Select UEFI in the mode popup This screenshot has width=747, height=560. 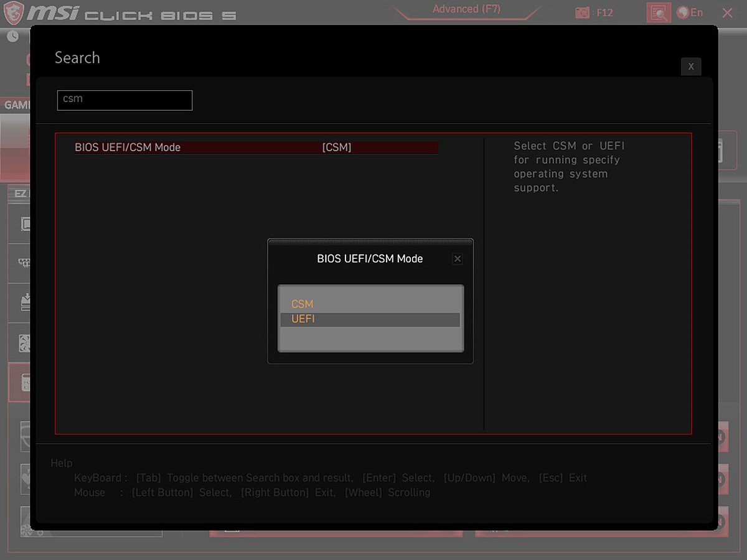pos(370,319)
